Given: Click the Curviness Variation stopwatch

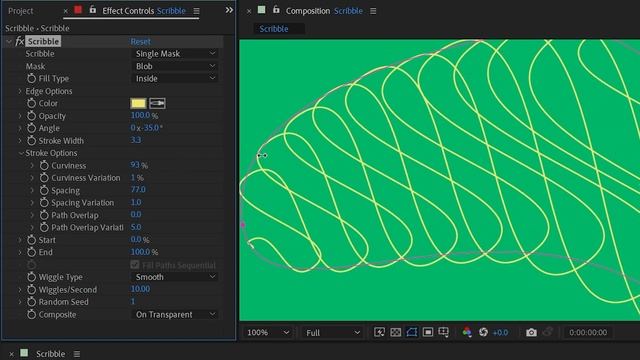Looking at the screenshot, I should (x=44, y=178).
